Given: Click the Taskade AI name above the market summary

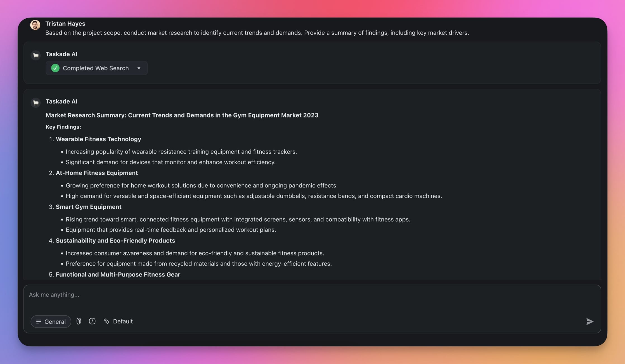Looking at the screenshot, I should (x=61, y=101).
